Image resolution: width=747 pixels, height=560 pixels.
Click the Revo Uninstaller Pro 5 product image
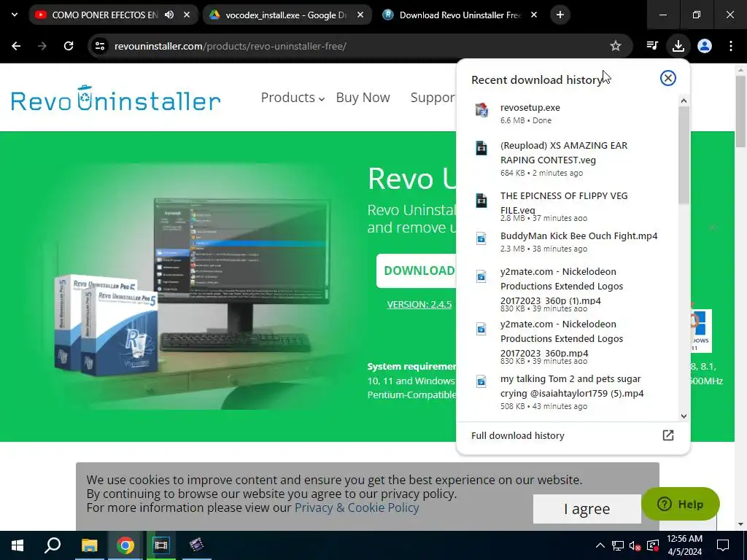pos(106,324)
